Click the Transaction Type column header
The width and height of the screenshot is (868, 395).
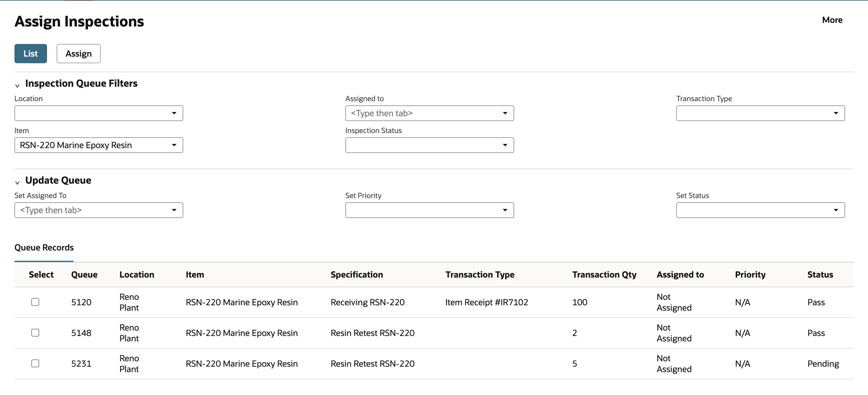(x=480, y=275)
